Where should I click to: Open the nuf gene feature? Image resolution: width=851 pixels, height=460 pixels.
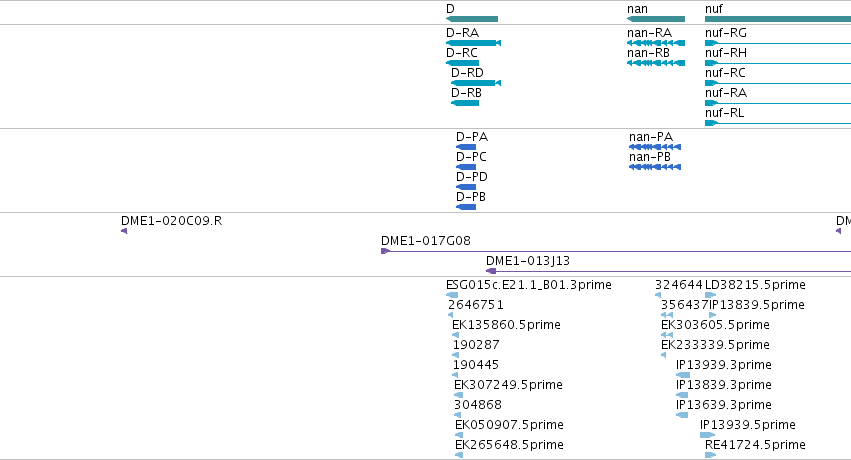pos(778,19)
